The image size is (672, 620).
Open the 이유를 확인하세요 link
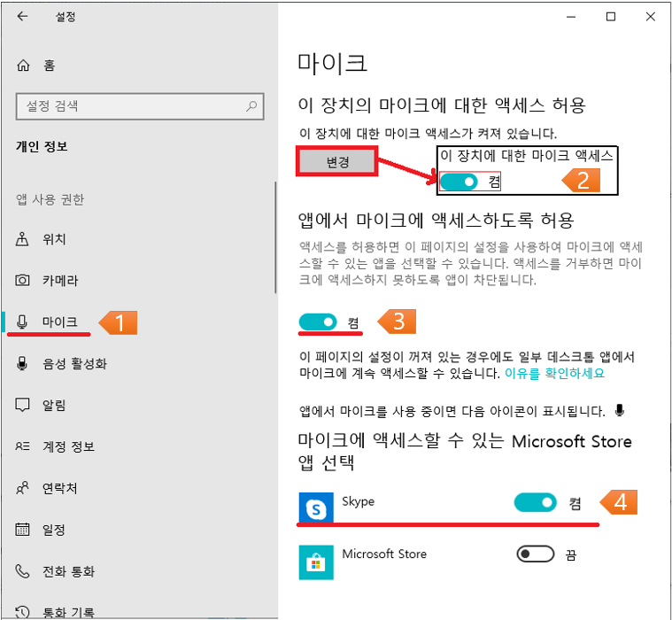tap(554, 373)
